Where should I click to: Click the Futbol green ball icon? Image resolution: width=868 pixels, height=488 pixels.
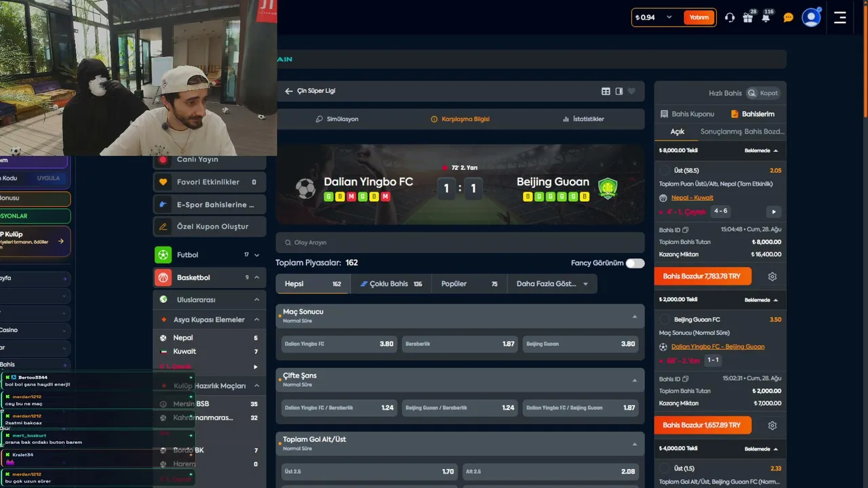click(163, 255)
